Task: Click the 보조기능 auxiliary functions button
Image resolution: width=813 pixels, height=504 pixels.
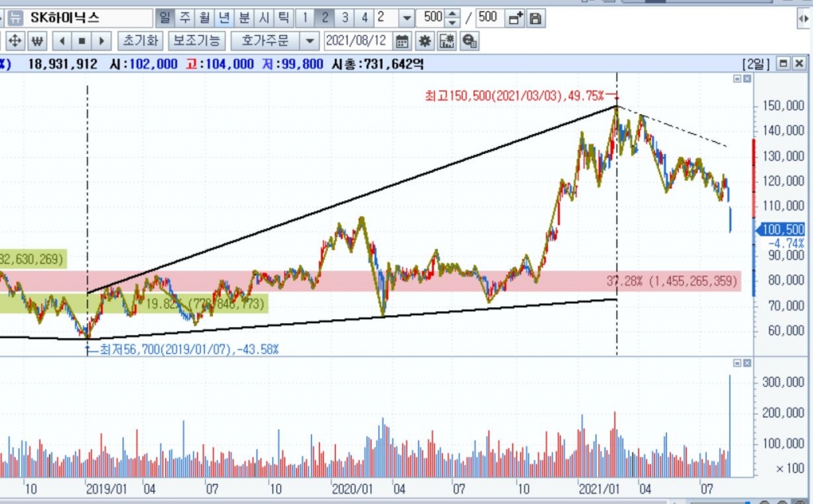Action: click(x=198, y=40)
